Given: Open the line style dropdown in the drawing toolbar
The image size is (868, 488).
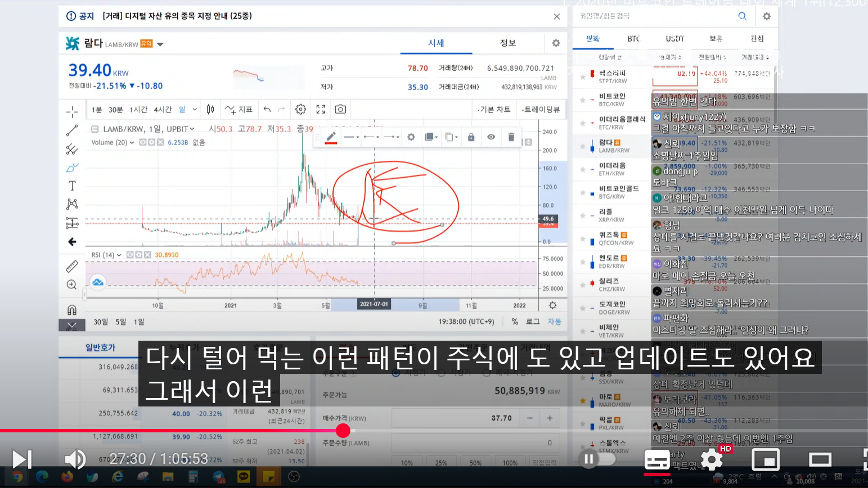Looking at the screenshot, I should (351, 137).
